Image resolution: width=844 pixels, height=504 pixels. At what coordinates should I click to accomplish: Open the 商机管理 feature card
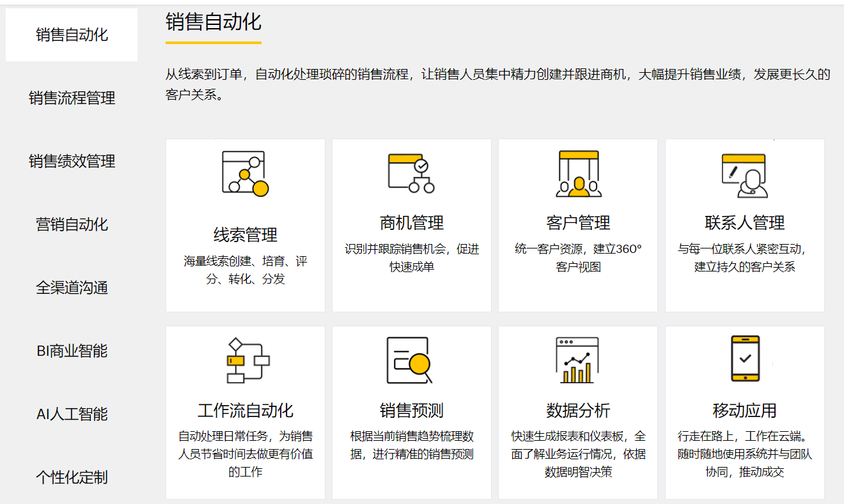coord(411,225)
